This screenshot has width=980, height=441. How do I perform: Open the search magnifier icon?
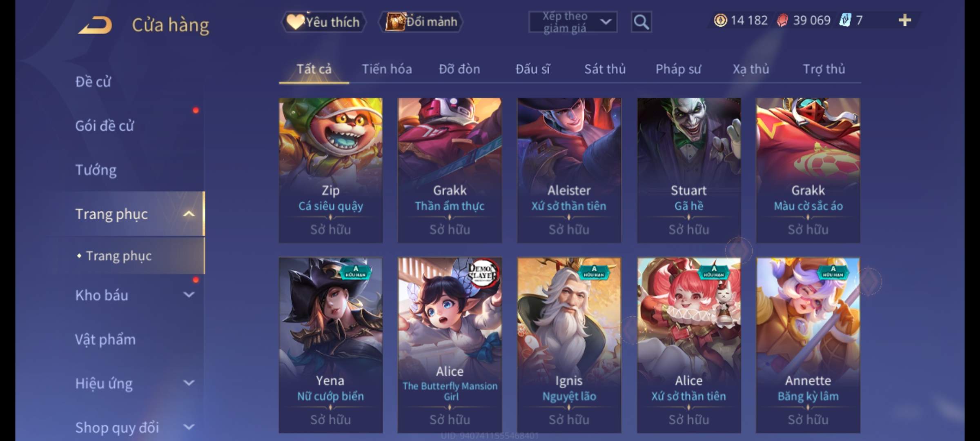(641, 22)
